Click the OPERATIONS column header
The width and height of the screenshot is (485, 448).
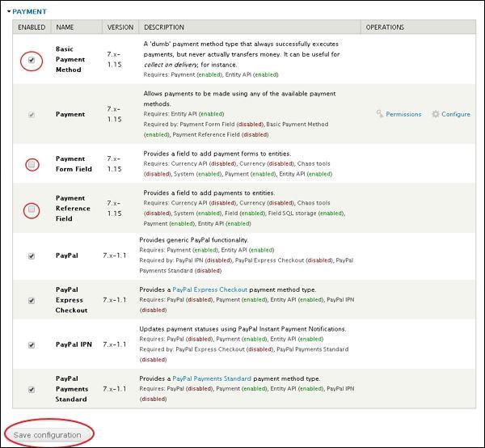point(418,27)
